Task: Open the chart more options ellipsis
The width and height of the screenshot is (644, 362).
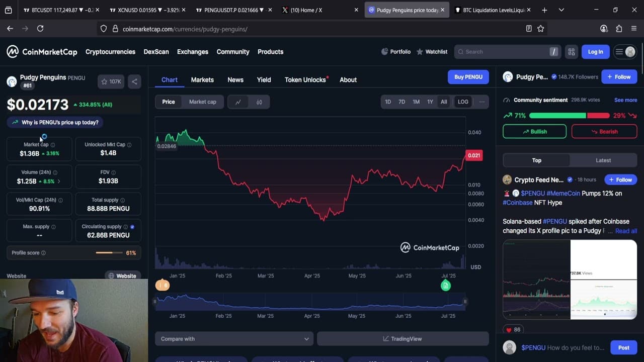Action: coord(481,102)
